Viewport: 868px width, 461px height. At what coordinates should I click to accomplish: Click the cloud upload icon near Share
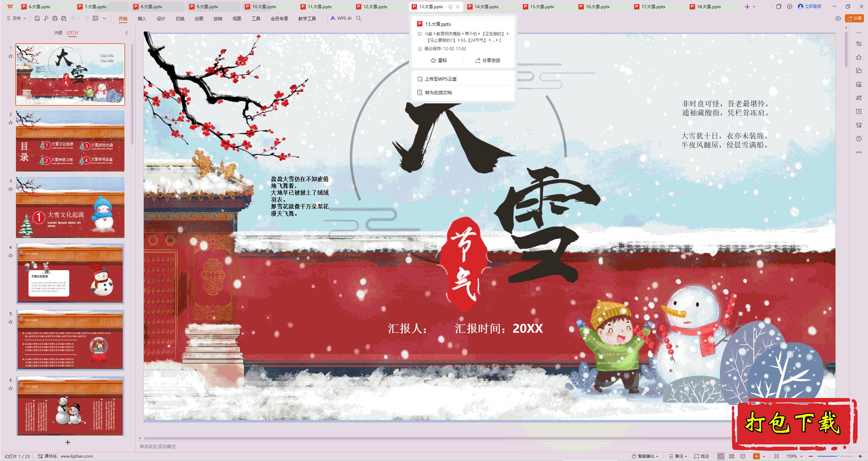[838, 18]
